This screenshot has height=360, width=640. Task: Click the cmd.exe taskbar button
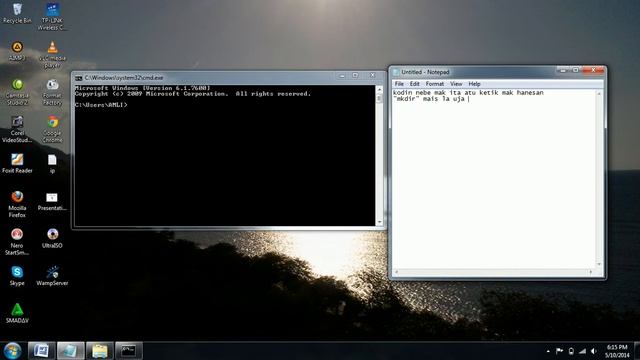(x=129, y=351)
